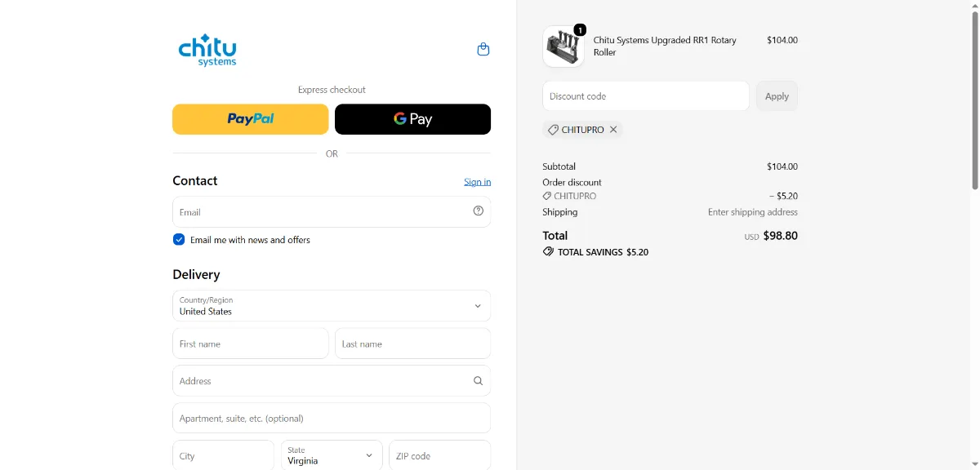Screen dimensions: 980x470
Task: Click the order discount amount − $5.20
Action: 783,197
